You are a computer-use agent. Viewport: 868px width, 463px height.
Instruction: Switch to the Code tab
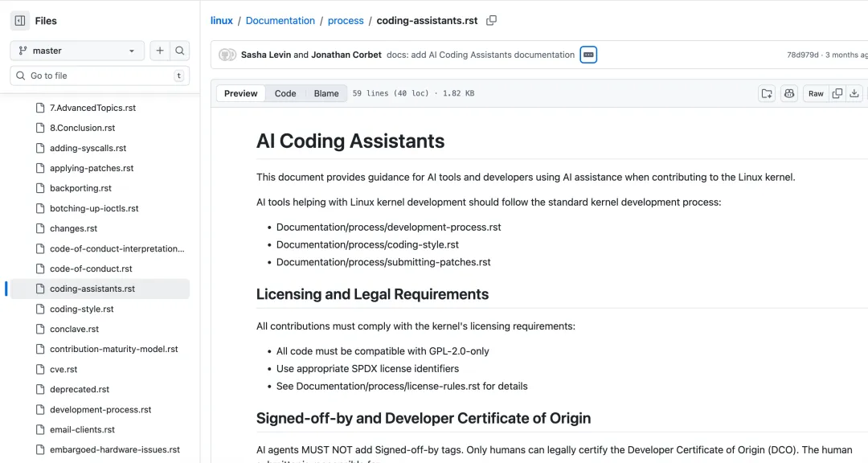(285, 93)
